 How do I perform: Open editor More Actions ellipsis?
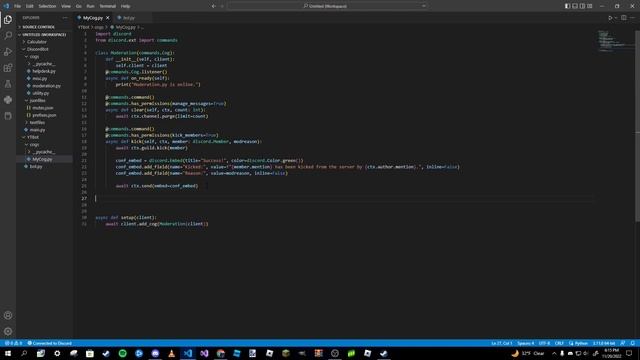click(632, 18)
